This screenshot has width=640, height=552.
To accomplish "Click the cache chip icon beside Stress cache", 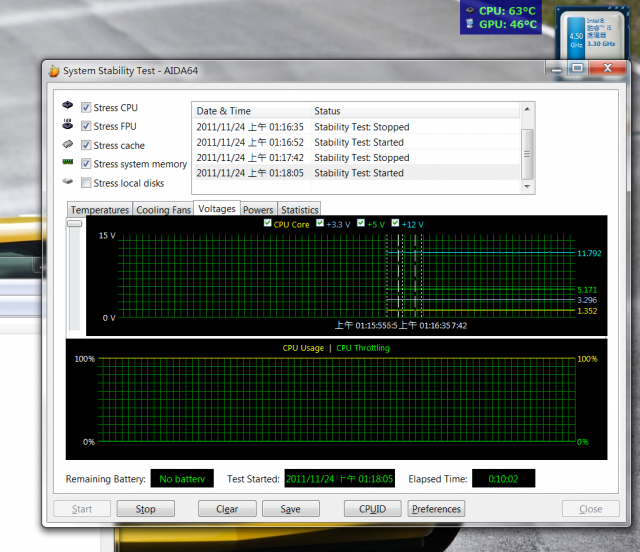I will pos(67,144).
